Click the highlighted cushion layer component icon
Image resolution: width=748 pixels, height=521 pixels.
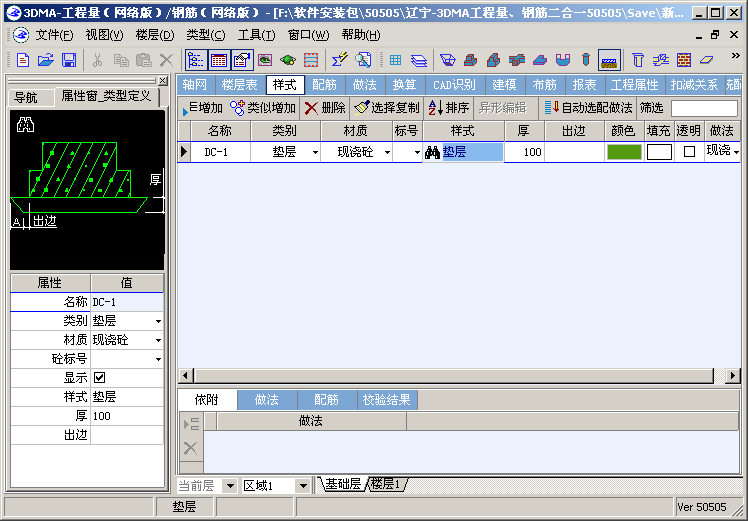tap(609, 60)
